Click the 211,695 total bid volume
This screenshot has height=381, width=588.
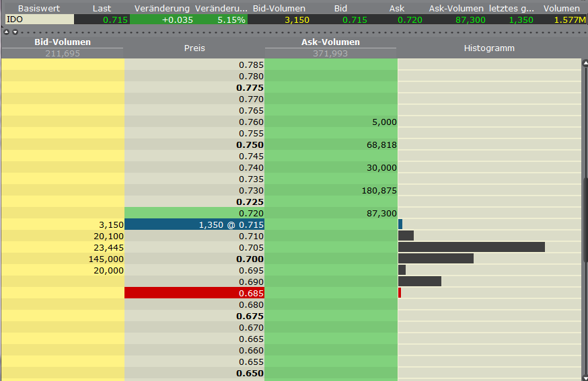(x=63, y=54)
